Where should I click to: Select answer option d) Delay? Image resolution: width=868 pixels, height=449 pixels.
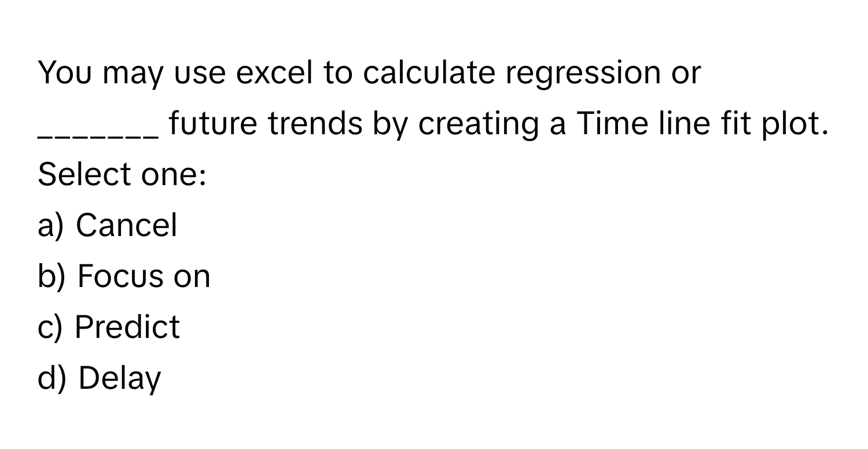tap(99, 378)
